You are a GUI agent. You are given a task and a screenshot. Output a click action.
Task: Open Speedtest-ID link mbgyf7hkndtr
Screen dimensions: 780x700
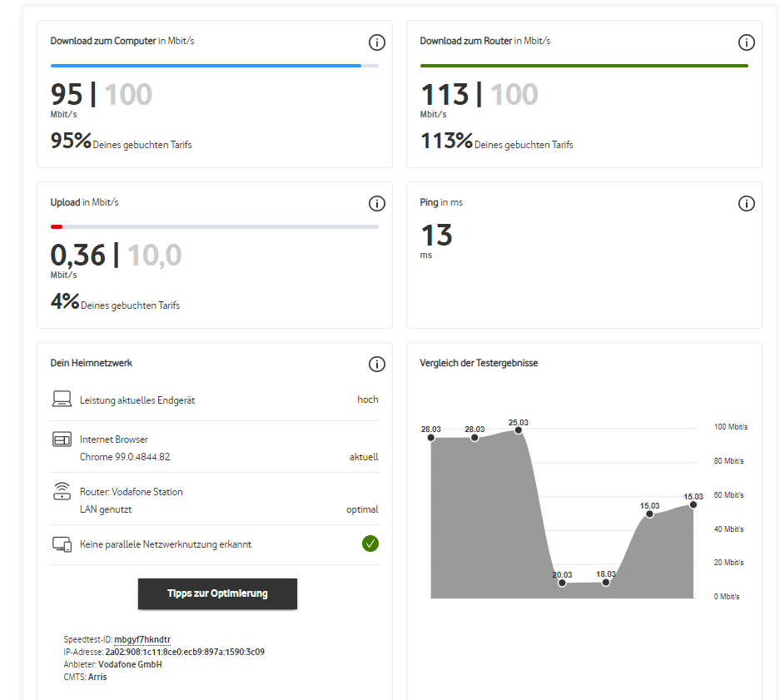142,639
